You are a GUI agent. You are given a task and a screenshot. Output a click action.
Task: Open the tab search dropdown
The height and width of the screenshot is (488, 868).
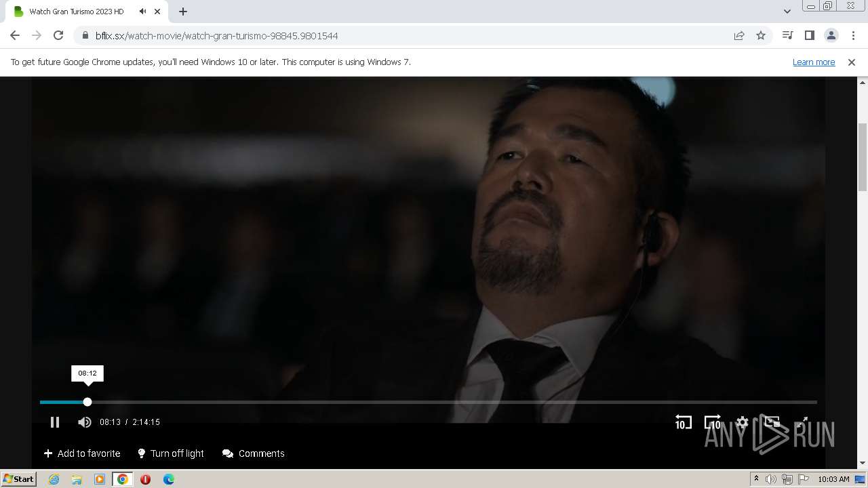click(x=787, y=12)
